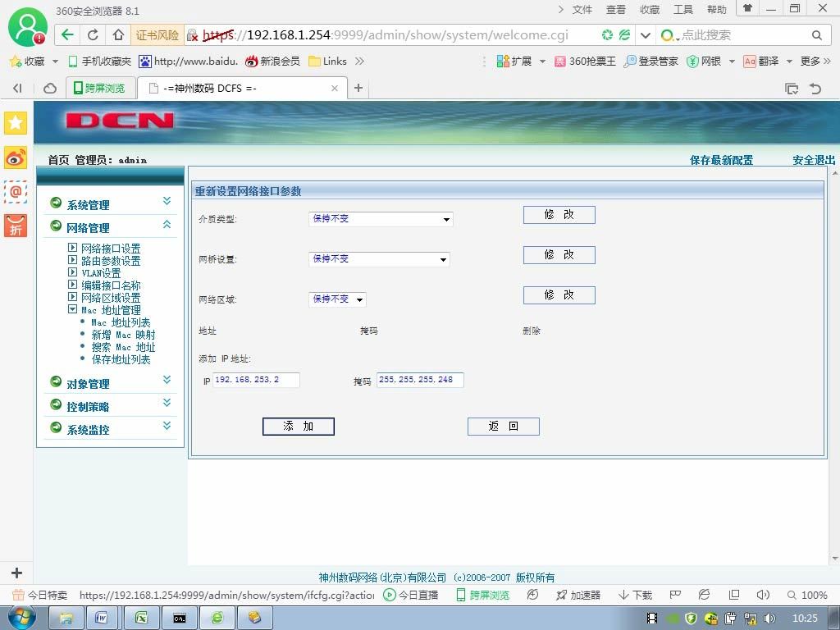
Task: Click the 添加 button
Action: pos(299,427)
